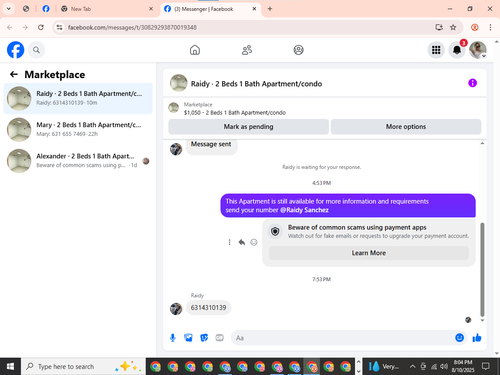Open the Marketplace listing $1,050 thumbnail
Image resolution: width=500 pixels, height=375 pixels.
[173, 108]
